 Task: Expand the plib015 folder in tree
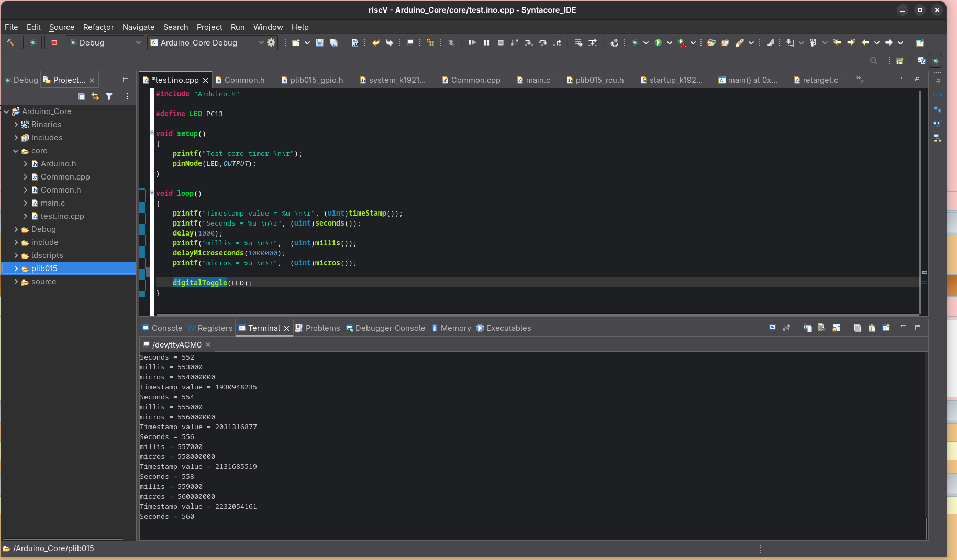click(16, 268)
